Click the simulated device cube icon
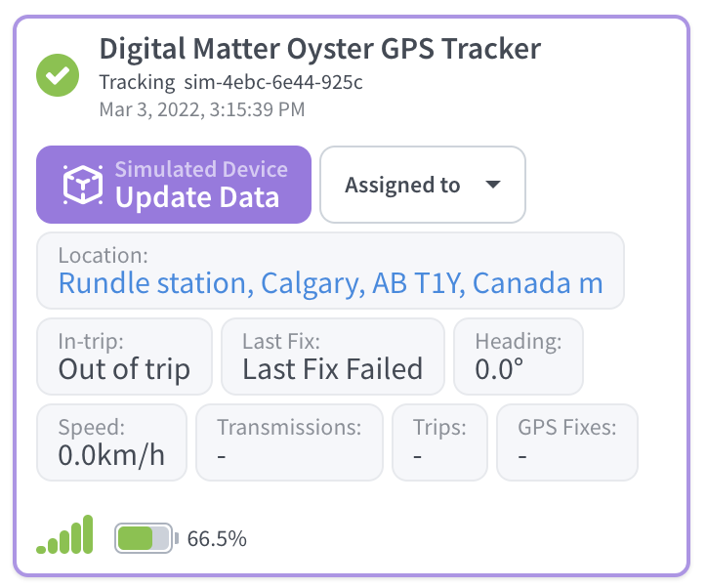 tap(82, 185)
